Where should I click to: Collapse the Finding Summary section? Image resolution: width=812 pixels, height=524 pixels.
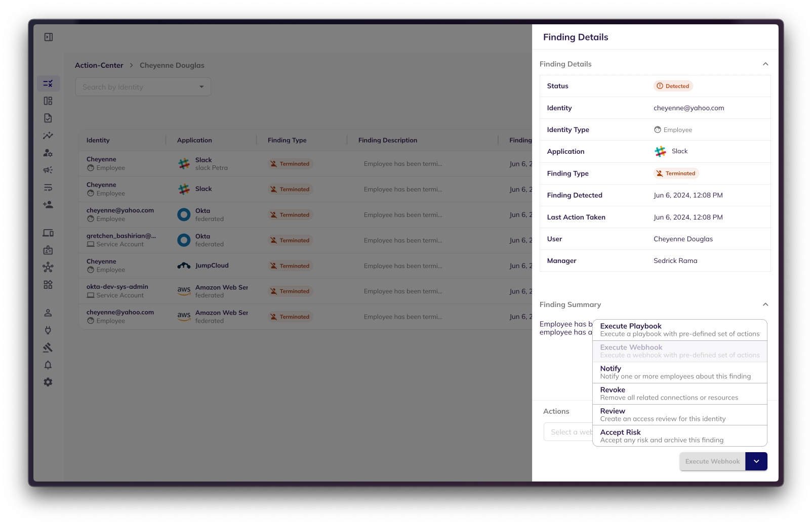765,304
